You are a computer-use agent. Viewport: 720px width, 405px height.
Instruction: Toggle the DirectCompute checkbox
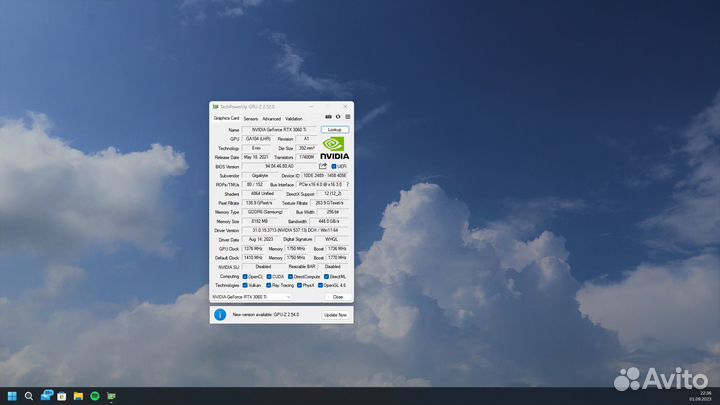tap(290, 276)
